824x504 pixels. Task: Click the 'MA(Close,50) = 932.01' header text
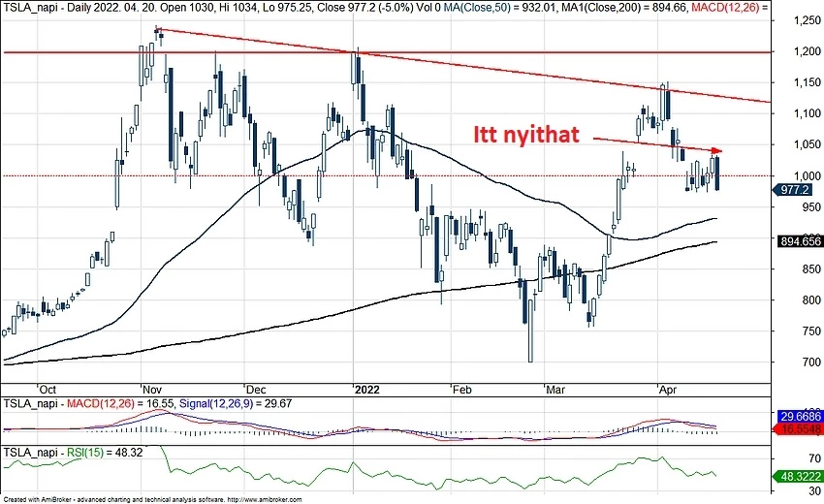(x=498, y=9)
